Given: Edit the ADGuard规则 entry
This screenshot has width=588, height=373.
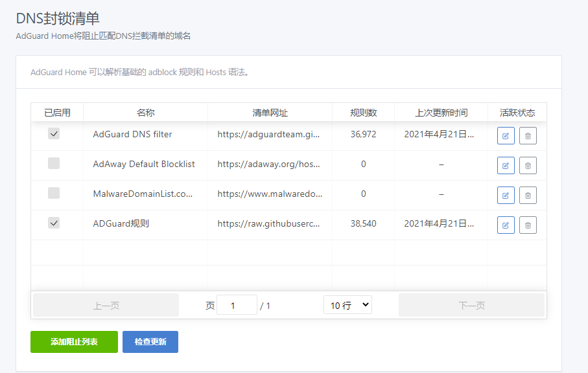Looking at the screenshot, I should click(506, 225).
